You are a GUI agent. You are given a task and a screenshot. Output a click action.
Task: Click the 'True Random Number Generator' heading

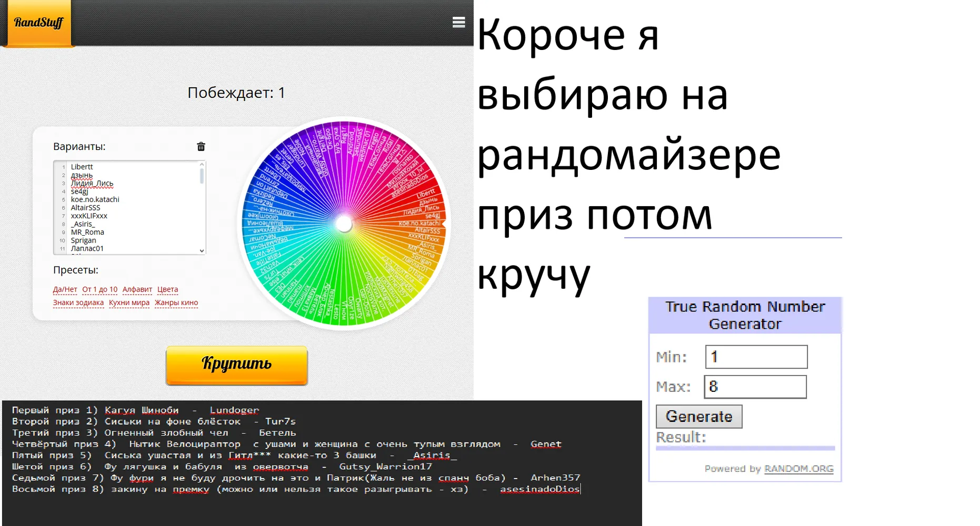[745, 315]
